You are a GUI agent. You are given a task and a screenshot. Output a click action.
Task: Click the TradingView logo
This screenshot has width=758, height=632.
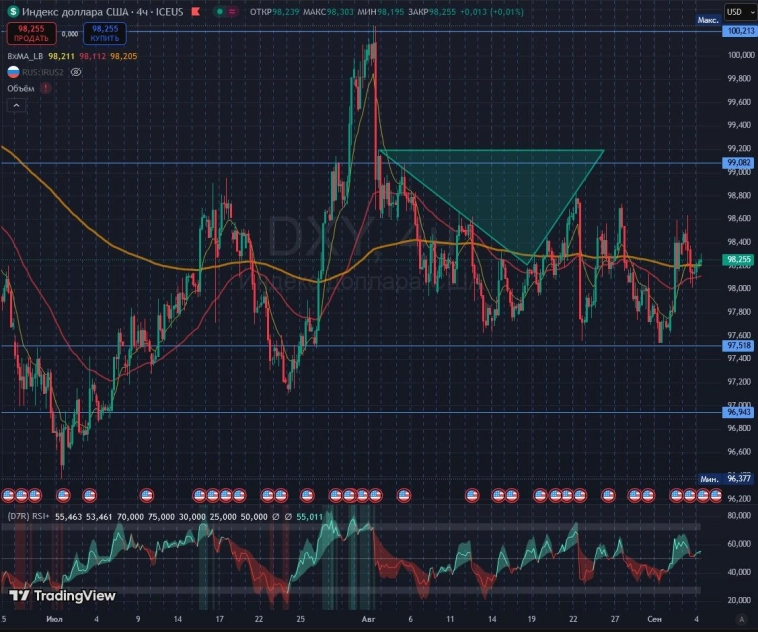click(62, 596)
